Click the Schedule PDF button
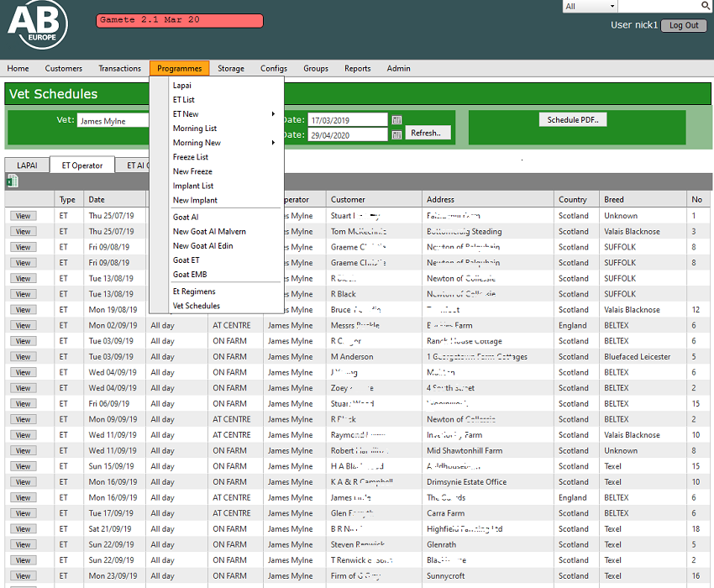This screenshot has height=588, width=714. coord(572,120)
